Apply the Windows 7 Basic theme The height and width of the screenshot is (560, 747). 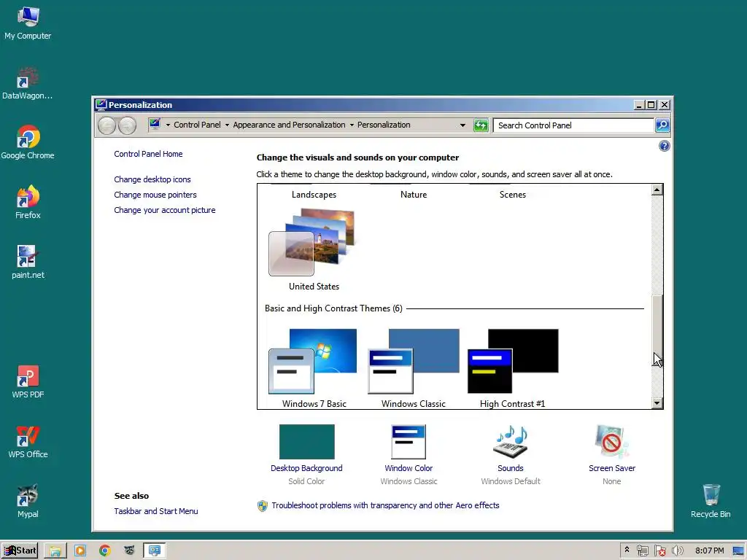314,368
